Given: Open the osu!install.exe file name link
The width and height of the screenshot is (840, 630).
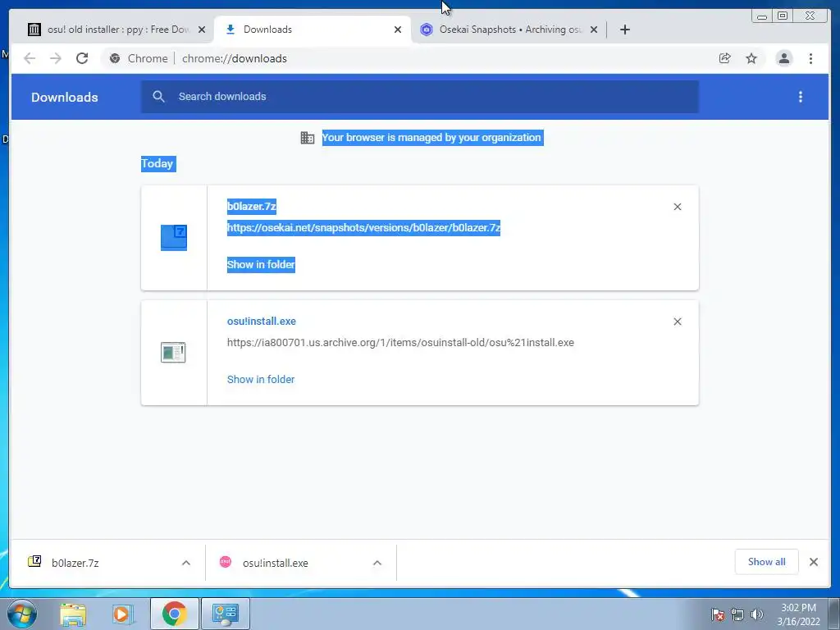Looking at the screenshot, I should [262, 321].
